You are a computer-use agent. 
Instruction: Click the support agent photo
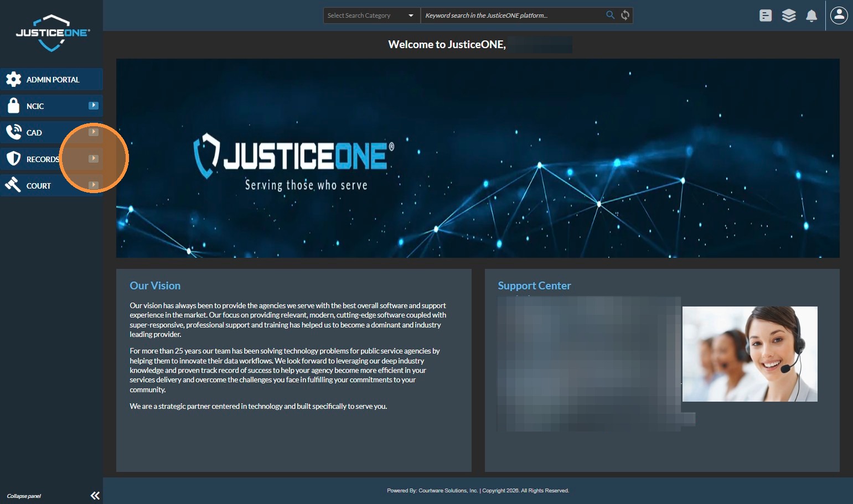(x=750, y=354)
